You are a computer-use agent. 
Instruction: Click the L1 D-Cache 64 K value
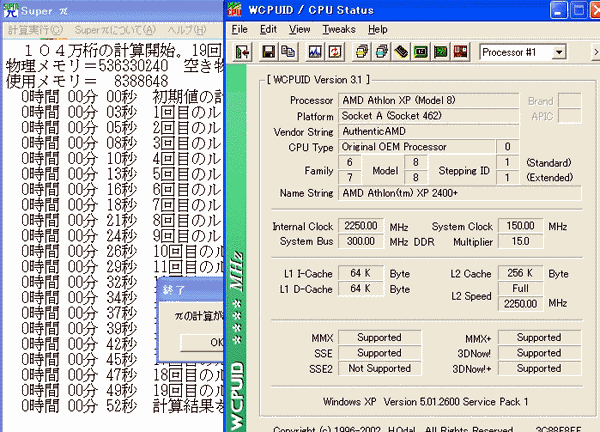coord(361,289)
